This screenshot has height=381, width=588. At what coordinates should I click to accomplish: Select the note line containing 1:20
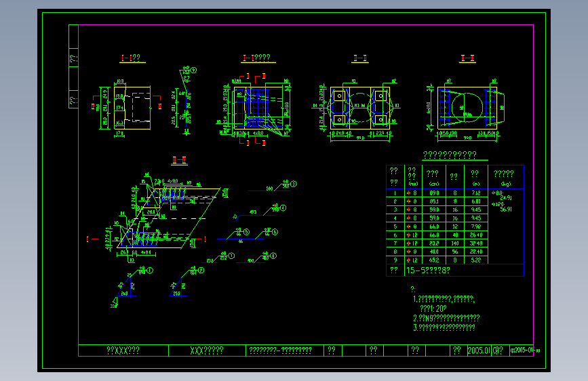[x=433, y=308]
